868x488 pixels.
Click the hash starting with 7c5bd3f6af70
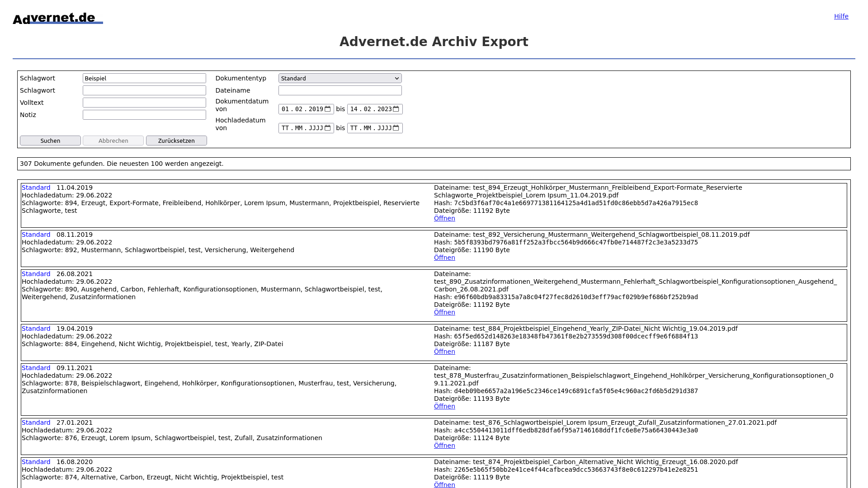[x=576, y=203]
